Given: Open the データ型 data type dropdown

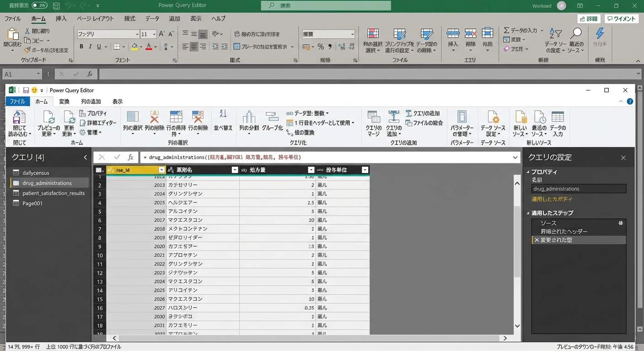Looking at the screenshot, I should 307,113.
